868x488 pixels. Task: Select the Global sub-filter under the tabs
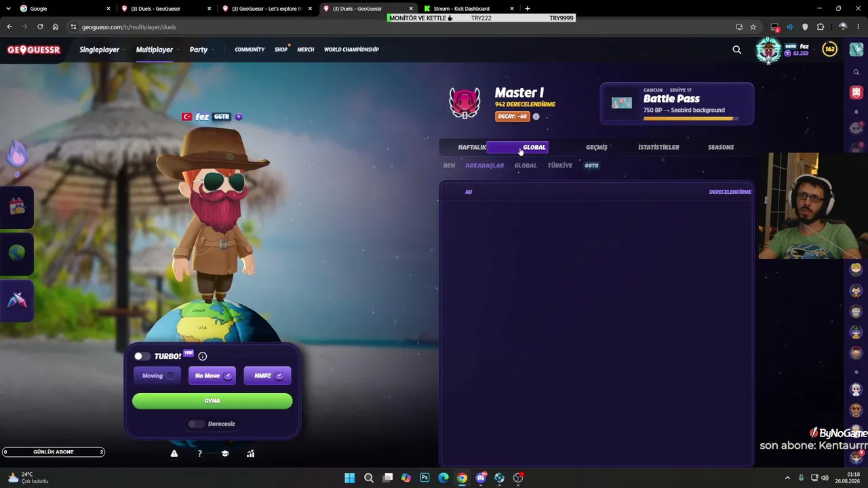(x=526, y=165)
